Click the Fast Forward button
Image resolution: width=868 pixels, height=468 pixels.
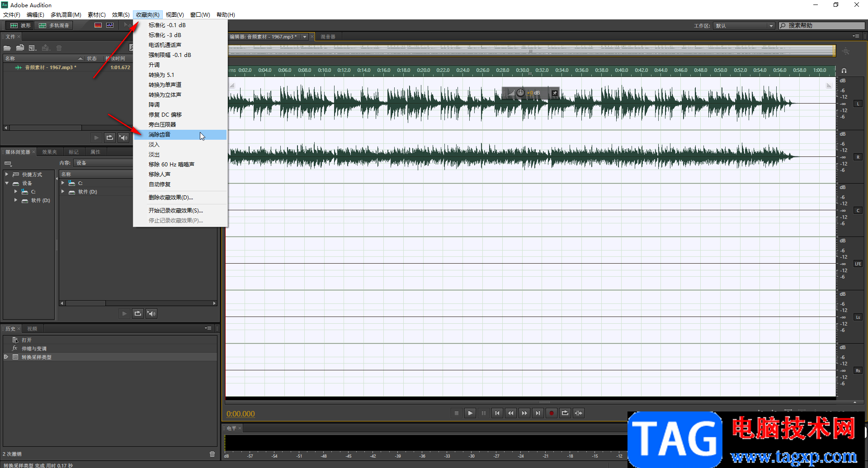tap(524, 413)
